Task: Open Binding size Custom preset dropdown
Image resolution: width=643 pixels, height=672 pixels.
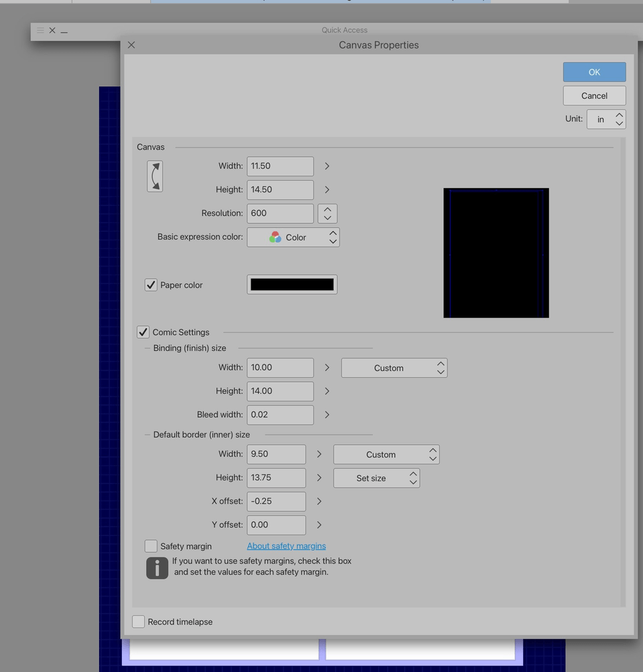Action: click(394, 368)
